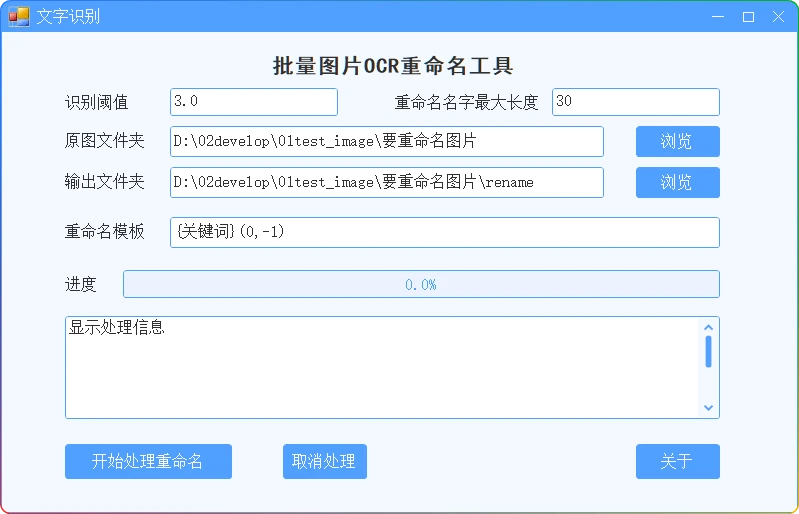Screen dimensions: 799x514
Task: Click the 识别阈值 input field with 3.0
Action: pos(254,102)
